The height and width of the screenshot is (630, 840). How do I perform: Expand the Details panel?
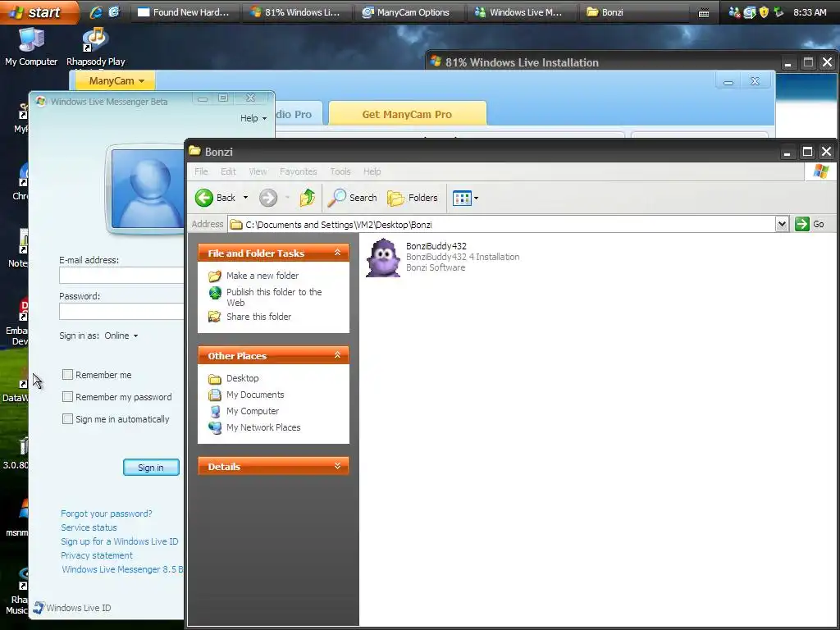point(337,466)
